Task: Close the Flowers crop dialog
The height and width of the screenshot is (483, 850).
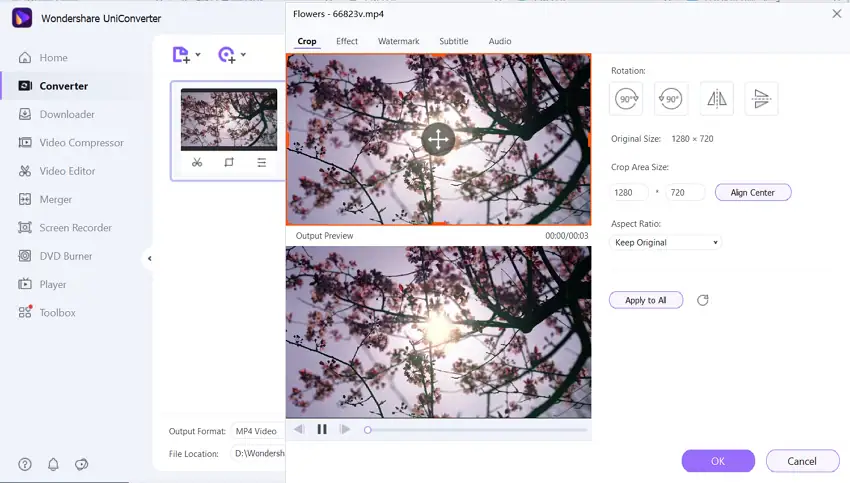Action: click(836, 14)
